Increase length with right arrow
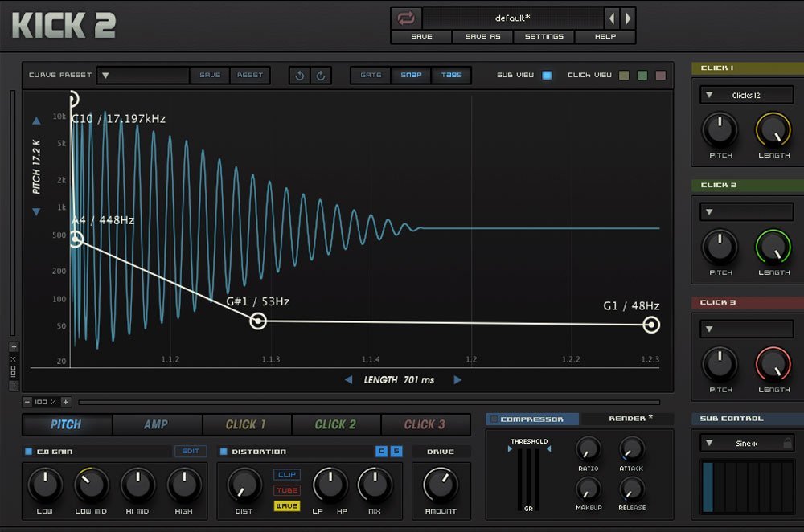This screenshot has width=804, height=532. tap(458, 380)
